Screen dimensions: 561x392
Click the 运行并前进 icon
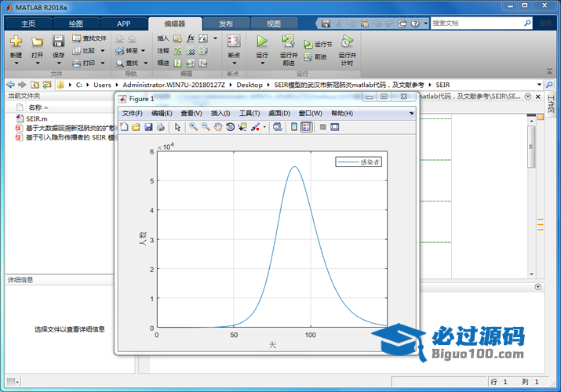[289, 41]
